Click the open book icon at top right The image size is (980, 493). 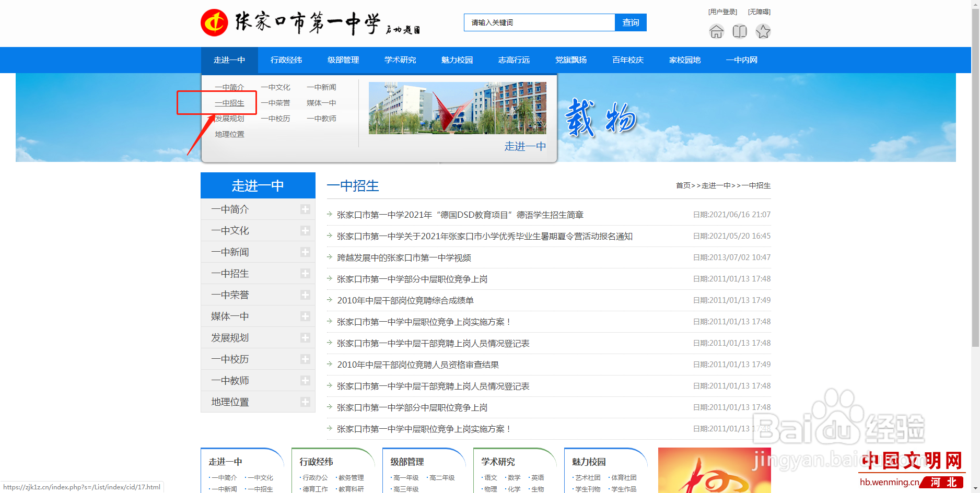(740, 31)
